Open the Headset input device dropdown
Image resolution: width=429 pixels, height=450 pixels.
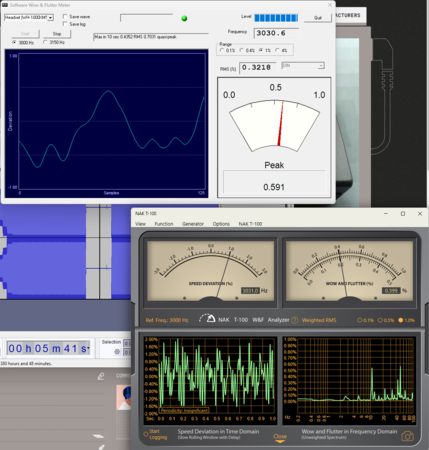coord(29,17)
